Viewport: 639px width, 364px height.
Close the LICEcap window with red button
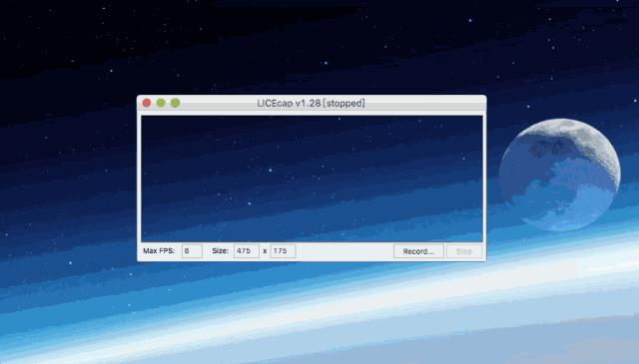click(x=147, y=103)
